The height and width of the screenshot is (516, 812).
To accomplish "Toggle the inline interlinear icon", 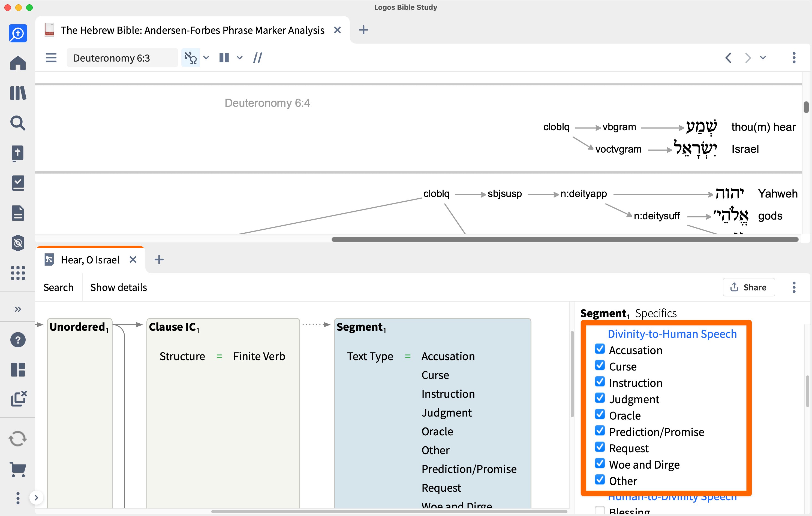I will pos(191,58).
